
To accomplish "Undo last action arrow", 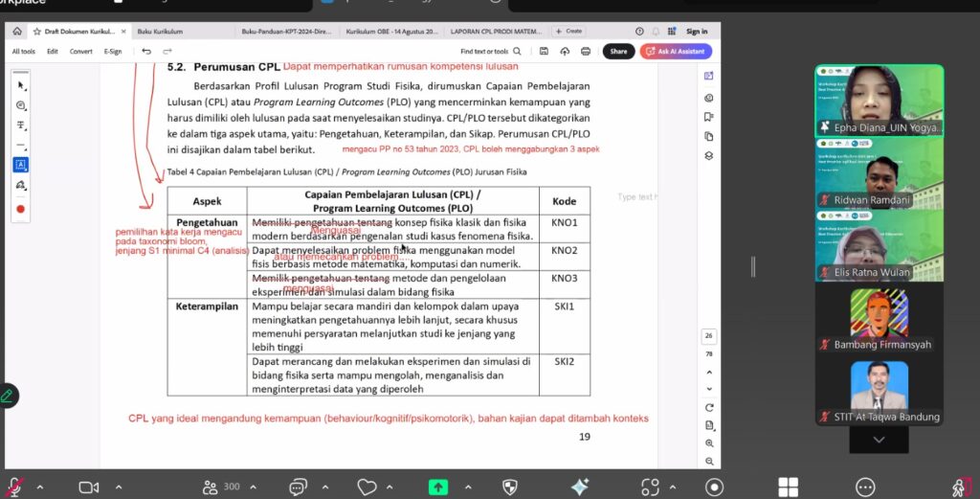I will tap(146, 52).
